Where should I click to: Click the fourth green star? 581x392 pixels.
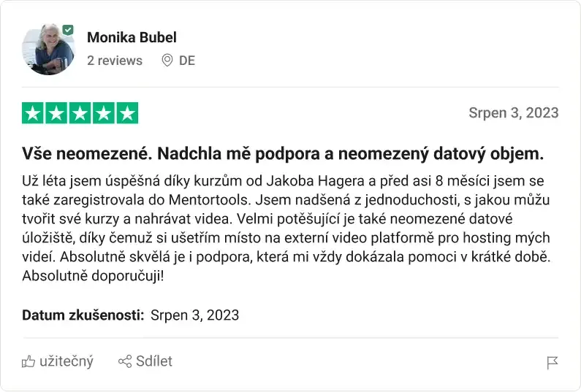(x=104, y=113)
